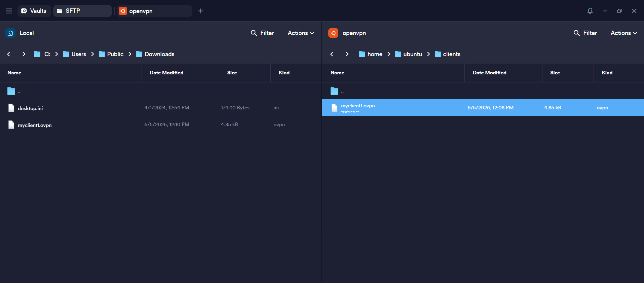Click the local myclient1.ovpn file icon

11,125
